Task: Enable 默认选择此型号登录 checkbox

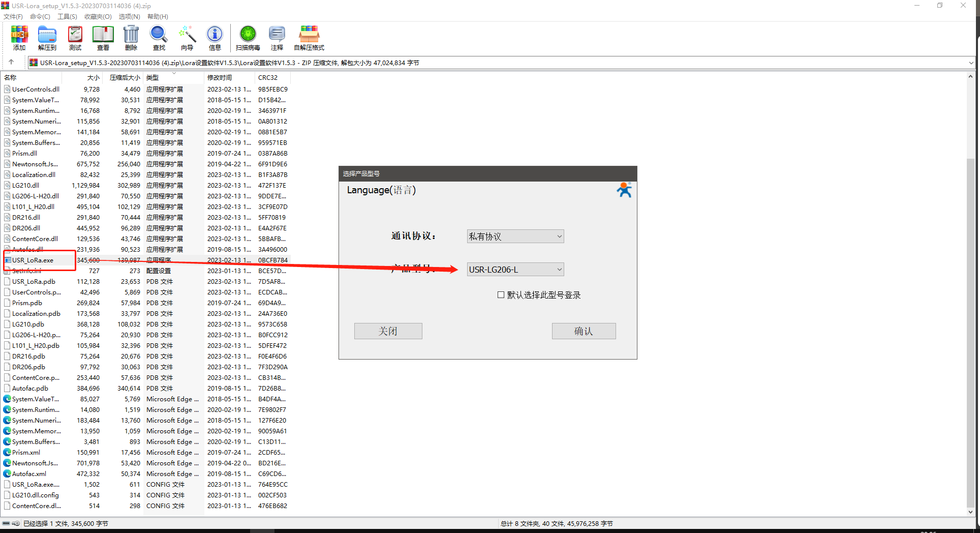Action: coord(501,294)
